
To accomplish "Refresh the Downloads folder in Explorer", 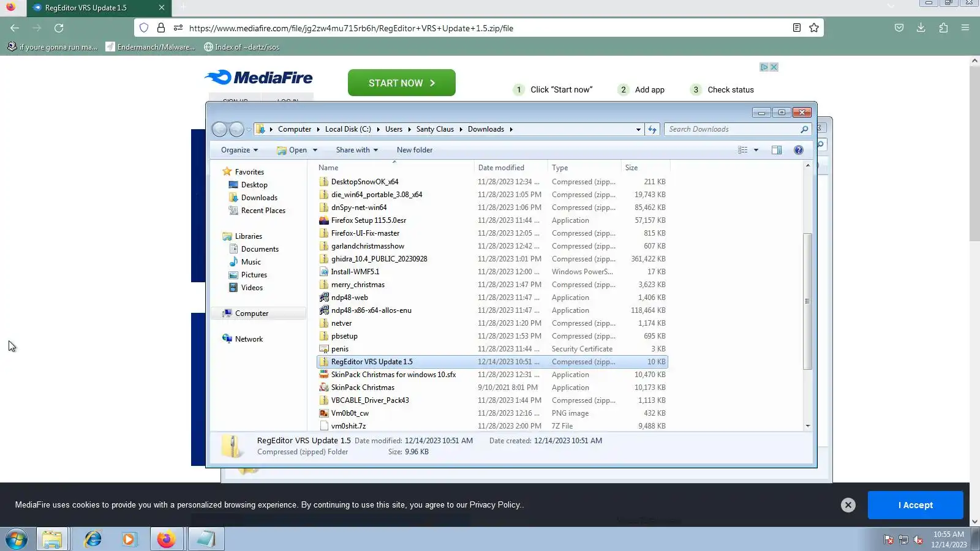I will [652, 129].
